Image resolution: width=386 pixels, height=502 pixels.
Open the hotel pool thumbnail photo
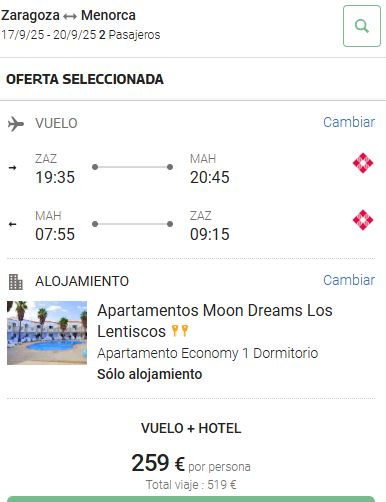click(x=47, y=333)
